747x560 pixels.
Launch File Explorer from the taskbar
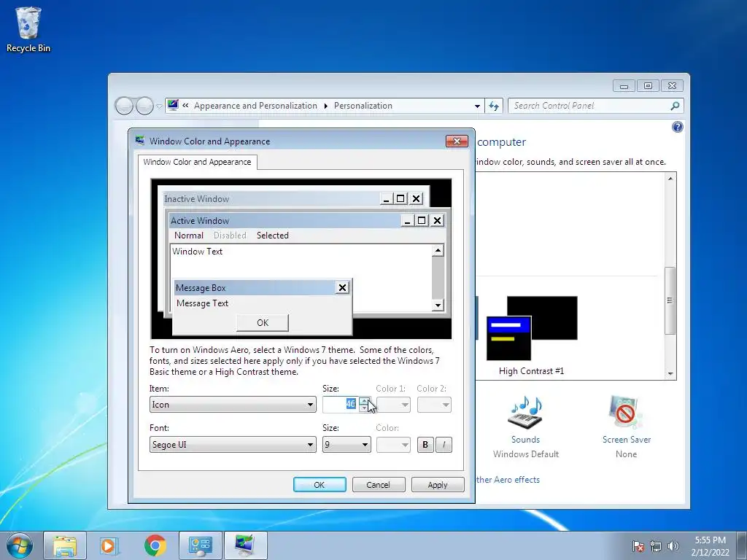(x=65, y=545)
